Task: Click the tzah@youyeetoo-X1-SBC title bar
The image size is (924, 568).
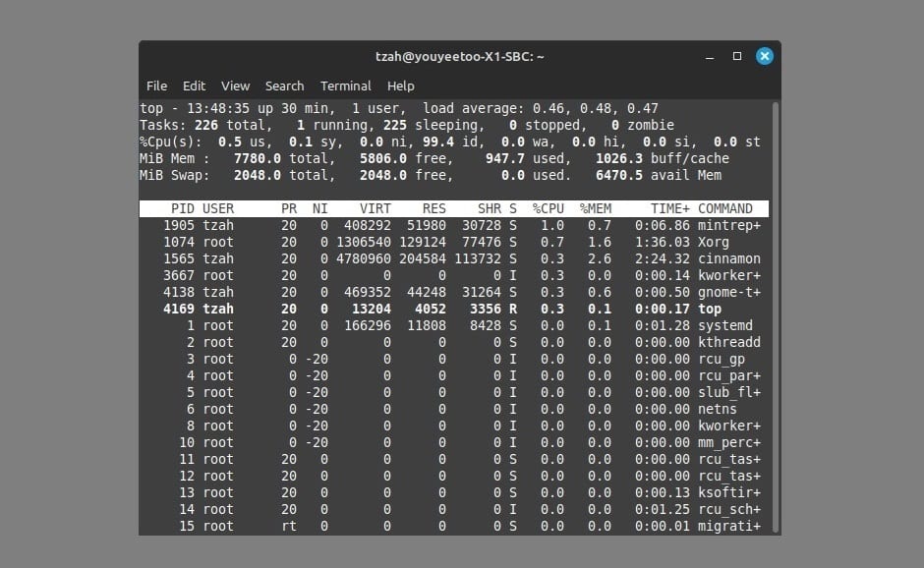Action: (462, 56)
